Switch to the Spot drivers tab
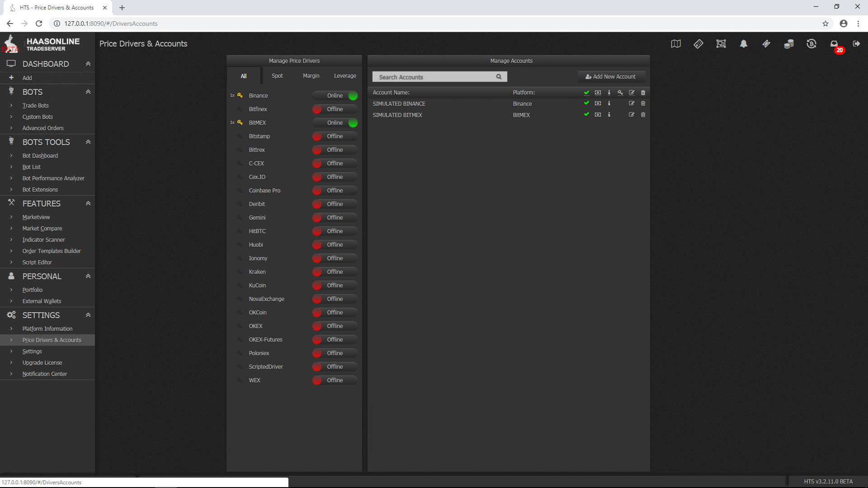This screenshot has height=488, width=868. (277, 76)
